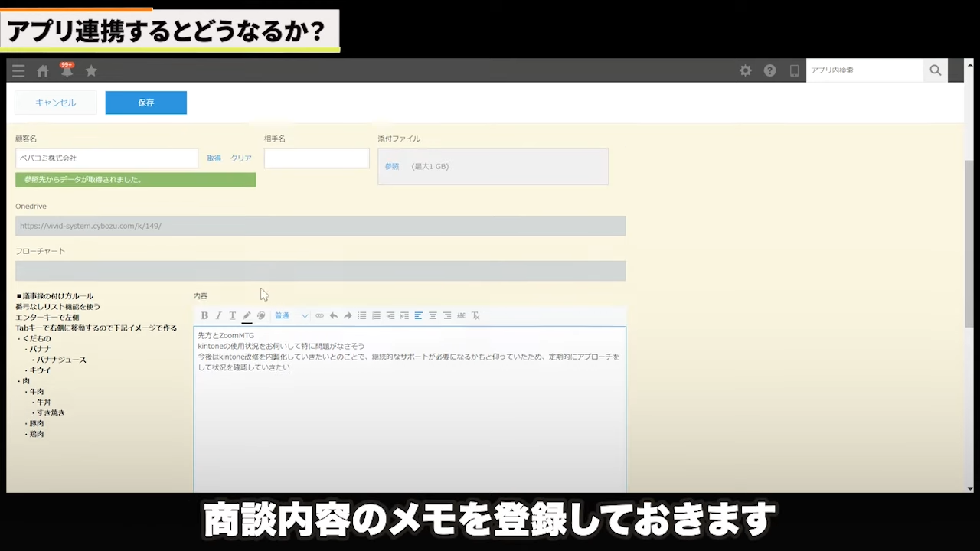Viewport: 980px width, 551px height.
Task: Click the 相手名 input field
Action: coord(316,158)
